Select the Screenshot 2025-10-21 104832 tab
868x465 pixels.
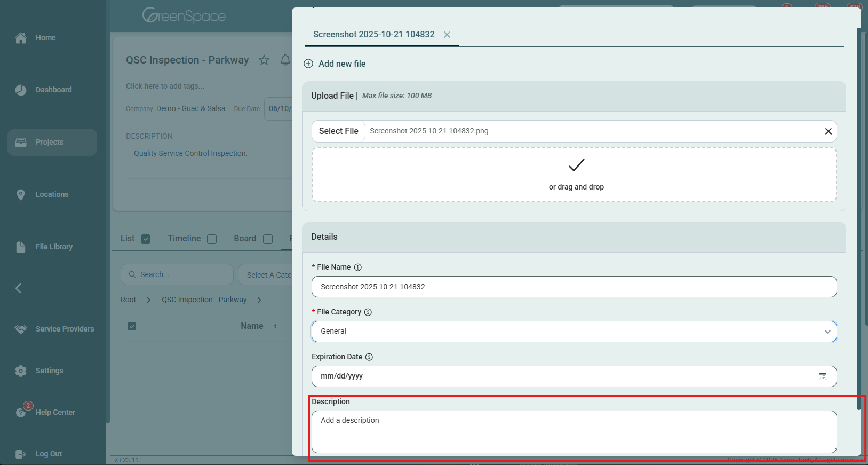point(374,35)
